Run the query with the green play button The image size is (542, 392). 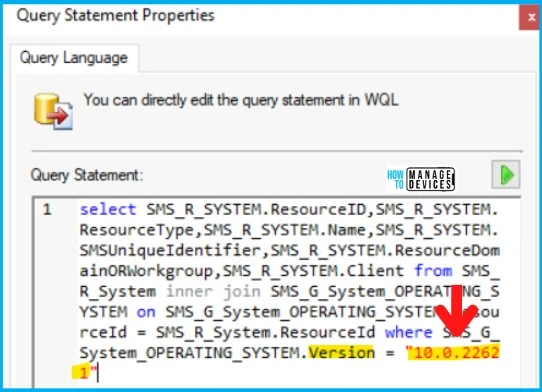506,175
